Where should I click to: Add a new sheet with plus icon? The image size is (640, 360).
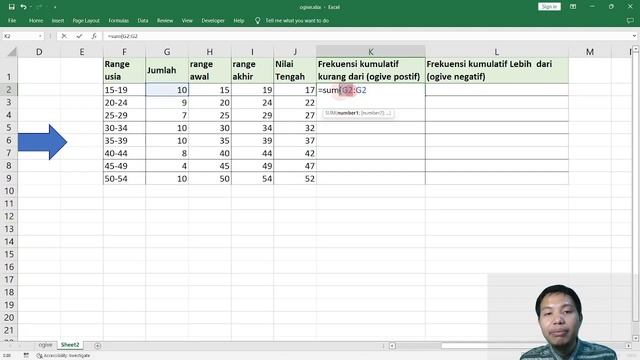pos(98,346)
